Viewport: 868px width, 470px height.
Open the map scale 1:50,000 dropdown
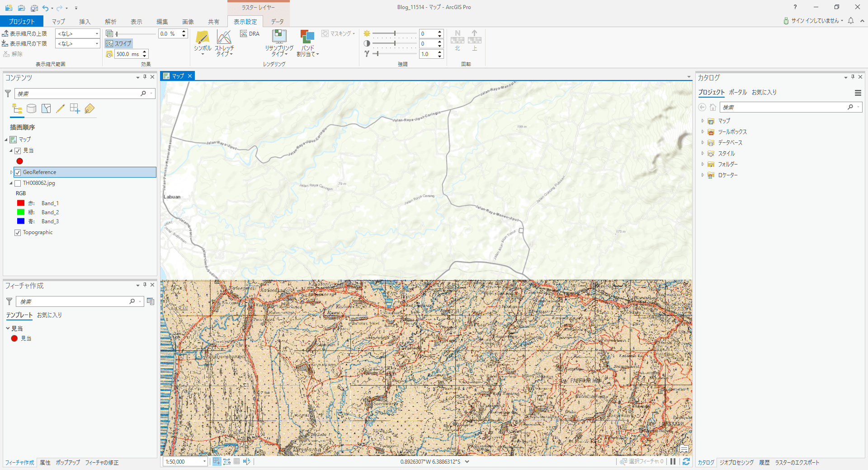[204, 461]
